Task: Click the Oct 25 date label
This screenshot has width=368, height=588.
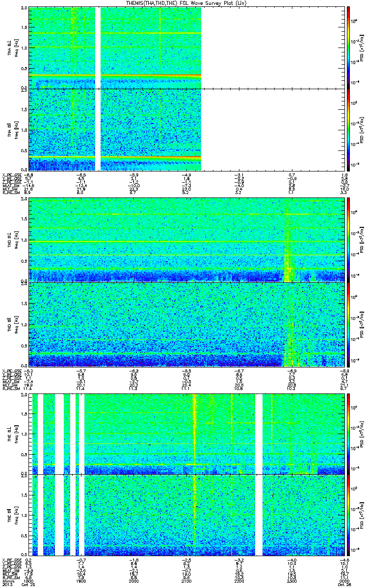Action: tap(29, 586)
